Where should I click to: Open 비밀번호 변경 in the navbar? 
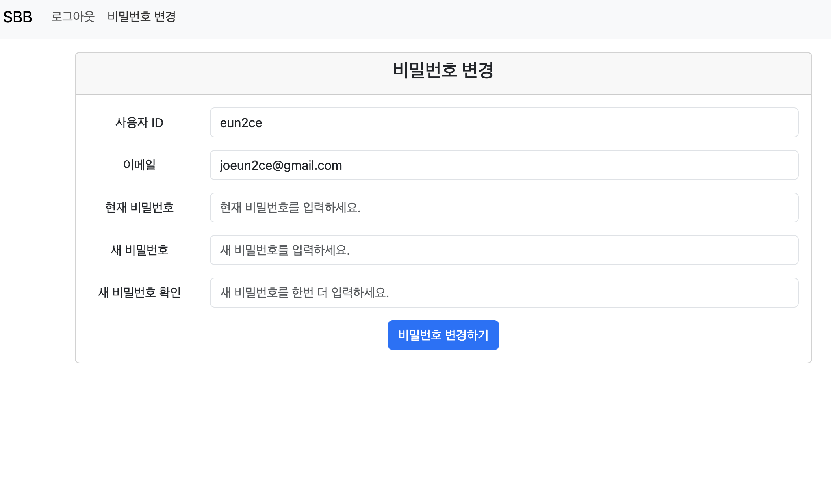pos(142,17)
